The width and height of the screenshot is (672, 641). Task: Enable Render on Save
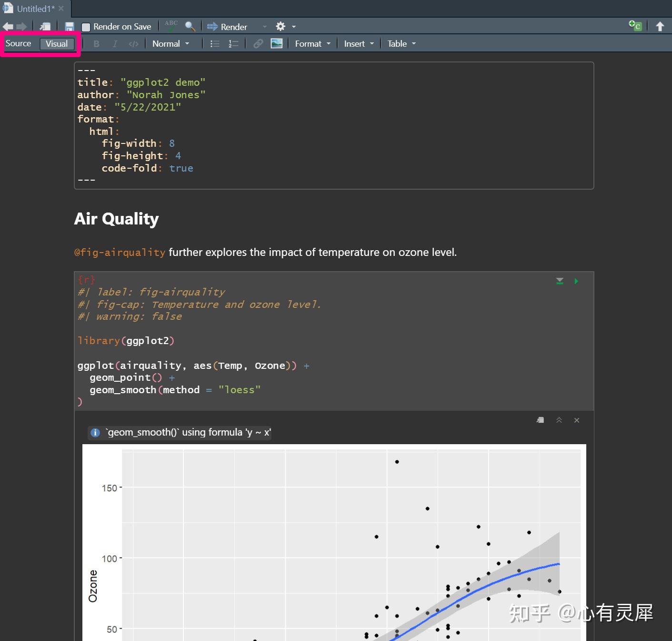tap(86, 26)
